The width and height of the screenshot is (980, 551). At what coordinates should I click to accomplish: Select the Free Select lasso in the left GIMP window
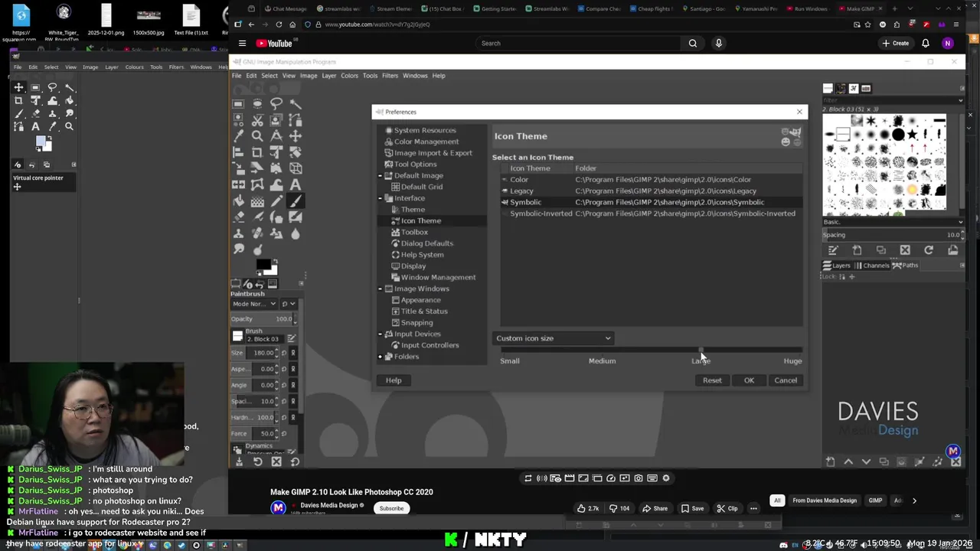52,87
